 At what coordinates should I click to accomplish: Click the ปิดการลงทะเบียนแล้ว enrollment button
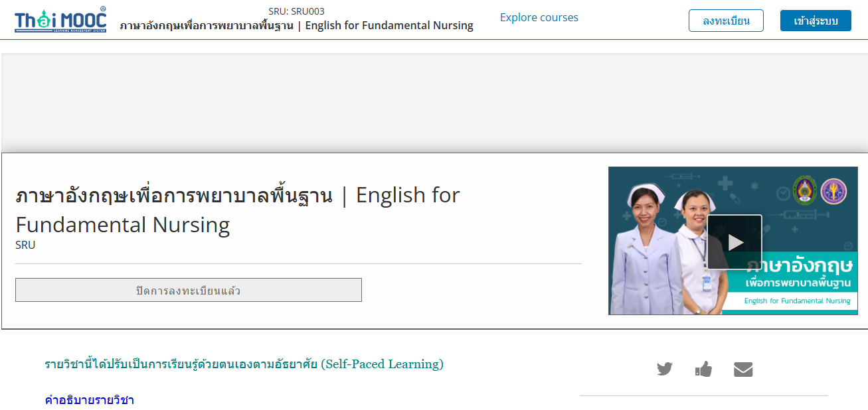click(189, 290)
